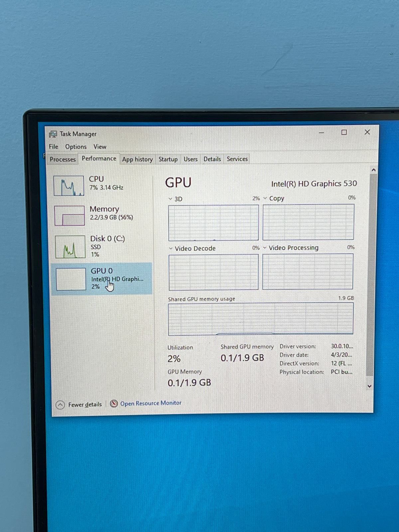Select the GPU 0 graph thumbnail
Viewport: 399px width, 532px height.
point(71,279)
